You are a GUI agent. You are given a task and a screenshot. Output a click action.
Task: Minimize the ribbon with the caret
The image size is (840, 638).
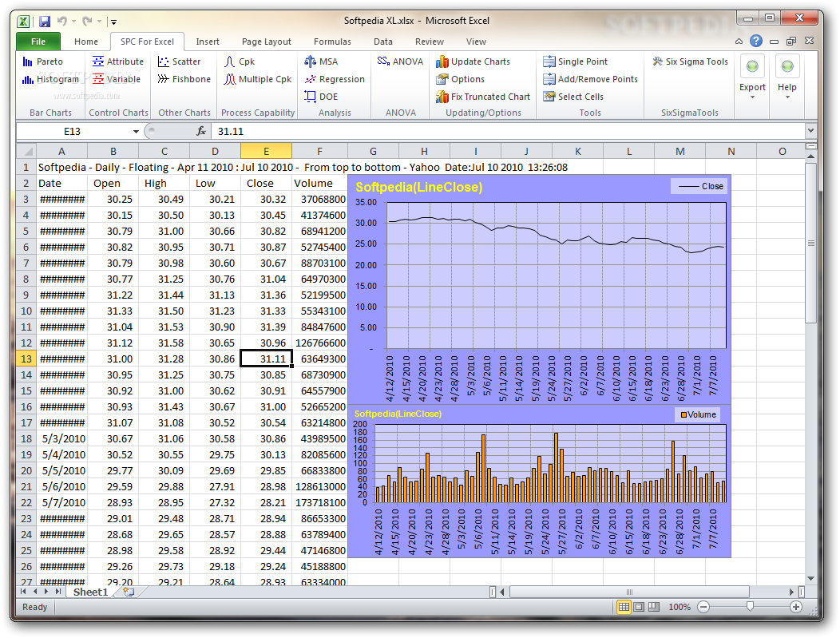coord(739,42)
